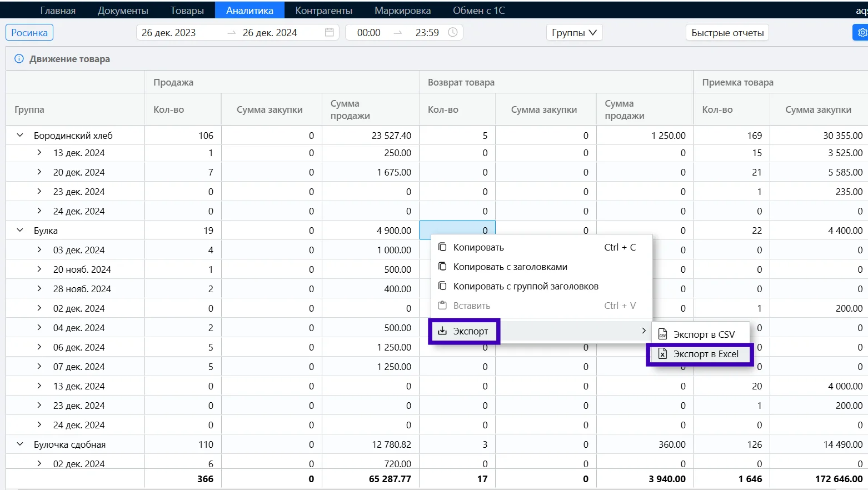Open Быстрые отчеты
This screenshot has height=490, width=868.
727,33
